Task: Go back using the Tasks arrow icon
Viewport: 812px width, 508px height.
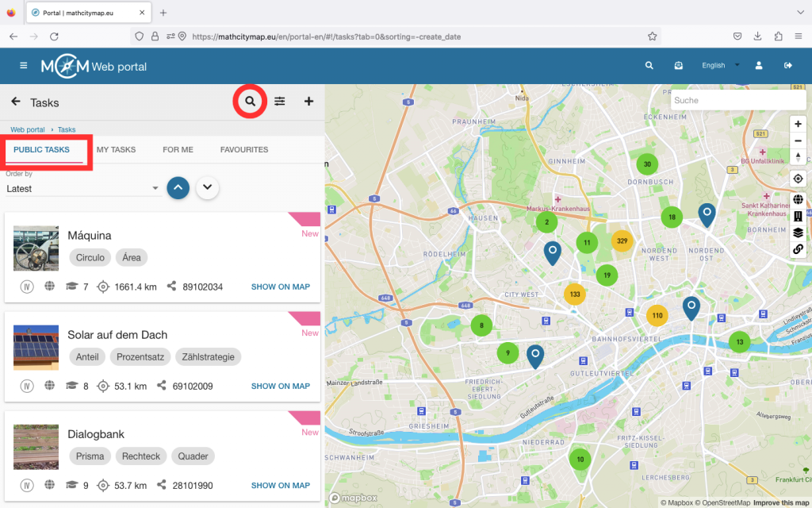Action: pos(16,102)
